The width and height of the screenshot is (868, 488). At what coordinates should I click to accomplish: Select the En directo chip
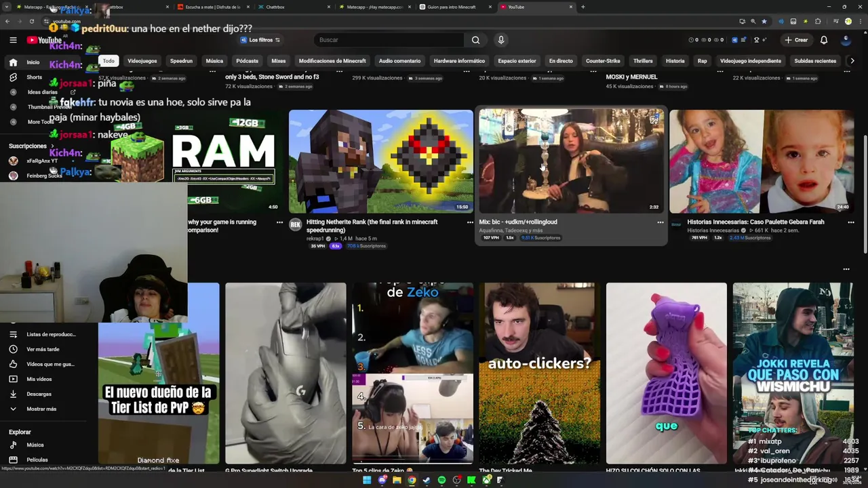pos(561,61)
